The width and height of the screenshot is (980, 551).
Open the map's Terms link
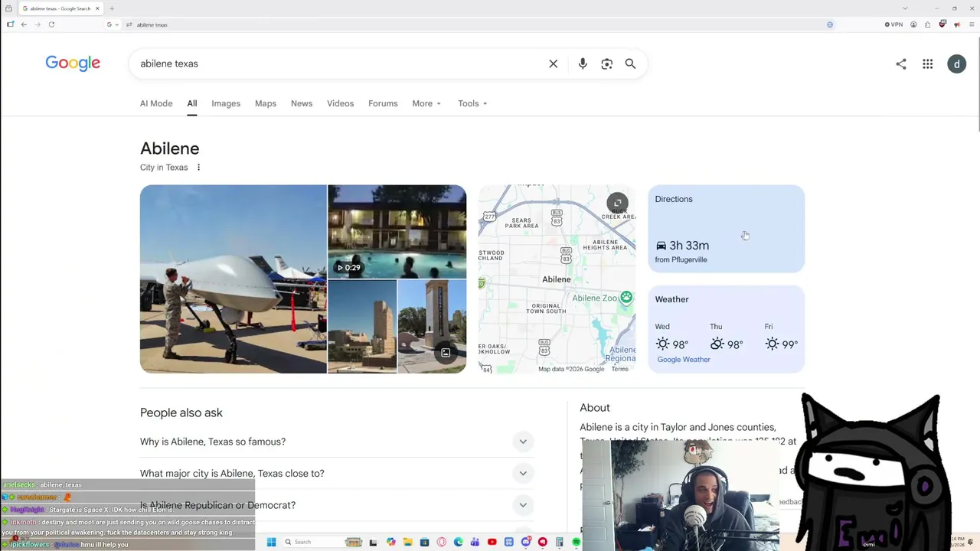click(620, 369)
